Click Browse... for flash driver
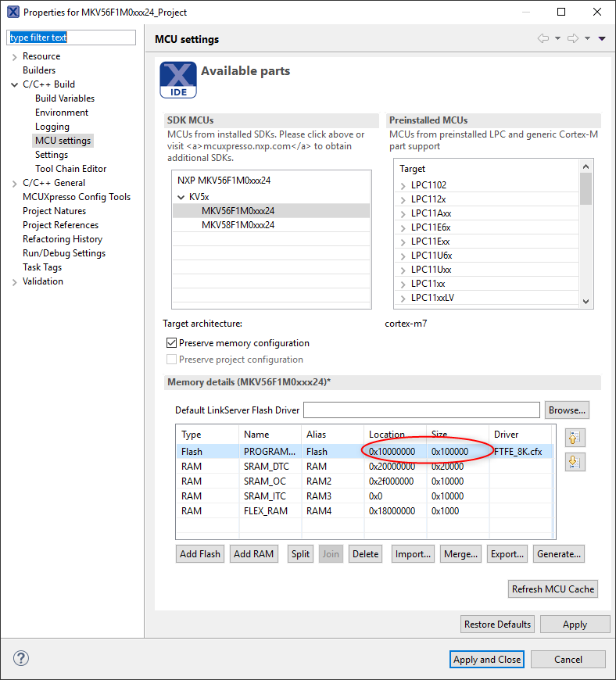This screenshot has height=680, width=616. pos(567,410)
